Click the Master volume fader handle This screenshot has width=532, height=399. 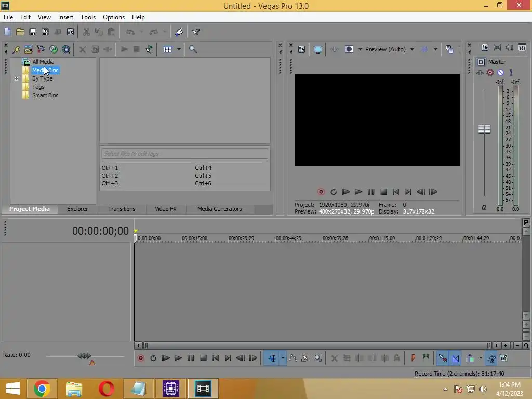tap(484, 129)
